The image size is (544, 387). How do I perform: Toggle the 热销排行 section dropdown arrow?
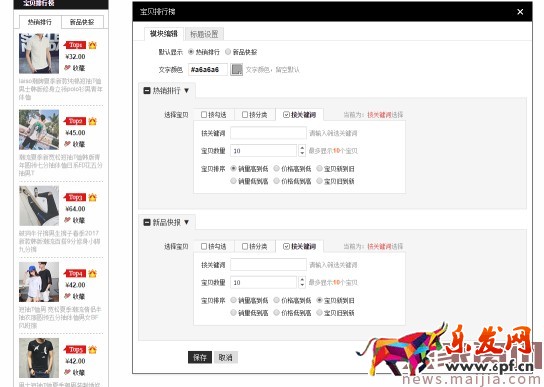pos(187,91)
